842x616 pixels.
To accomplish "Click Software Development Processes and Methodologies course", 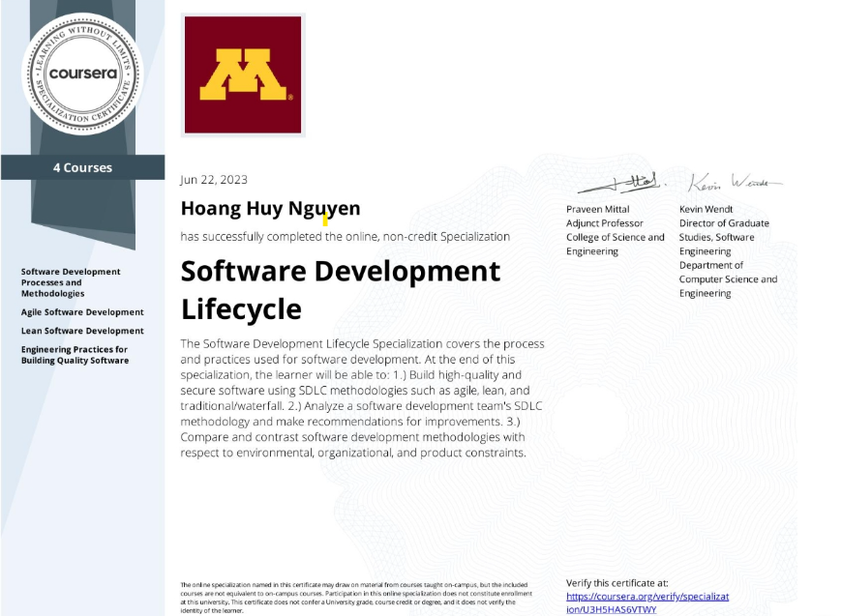I will coord(71,282).
